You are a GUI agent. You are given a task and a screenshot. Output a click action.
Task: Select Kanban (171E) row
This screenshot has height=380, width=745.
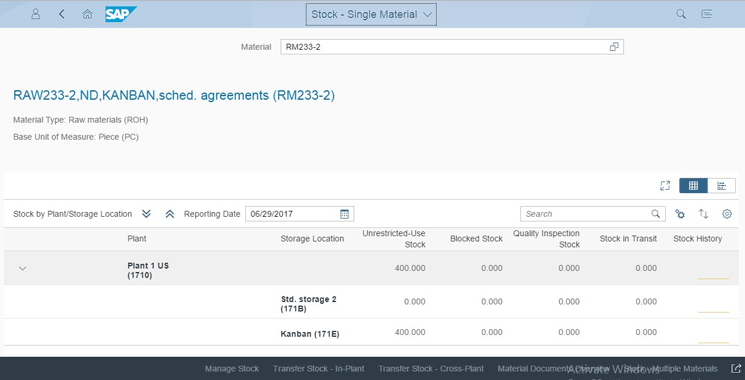pos(372,332)
